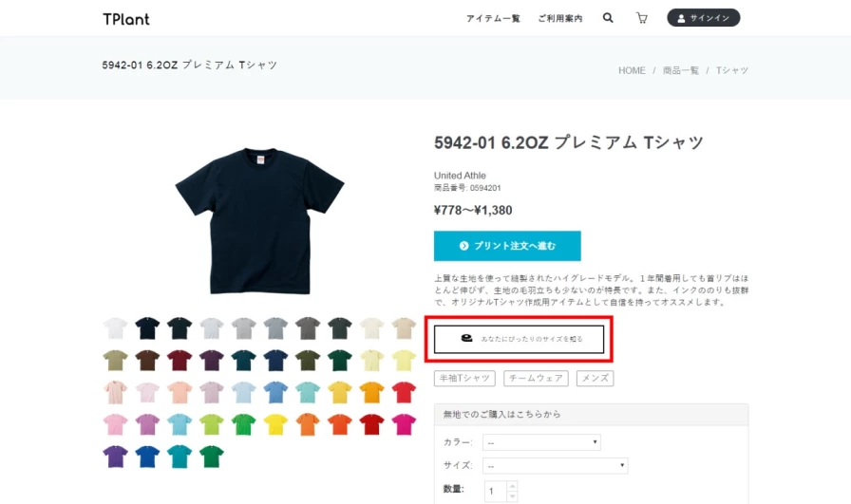Click the チームウェア tag
This screenshot has height=504, width=851.
536,379
